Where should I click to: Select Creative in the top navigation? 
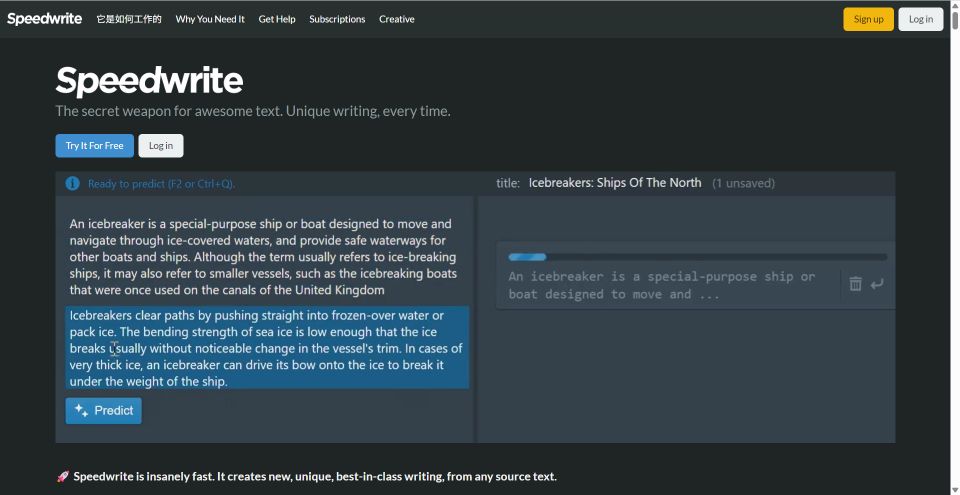tap(397, 19)
